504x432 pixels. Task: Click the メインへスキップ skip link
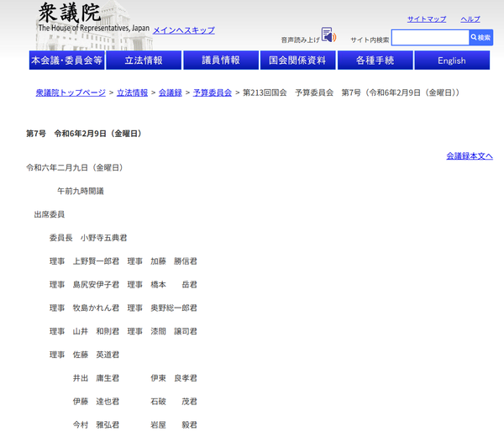183,30
